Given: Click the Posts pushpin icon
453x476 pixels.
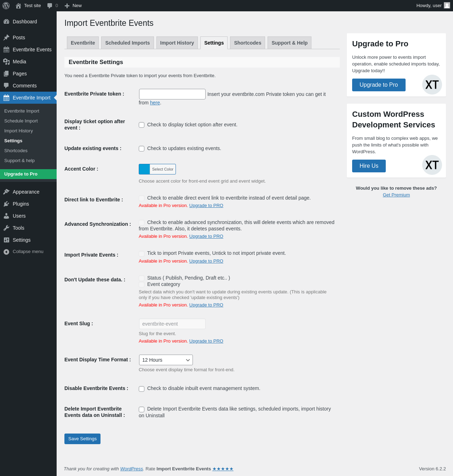Looking at the screenshot, I should [x=6, y=38].
